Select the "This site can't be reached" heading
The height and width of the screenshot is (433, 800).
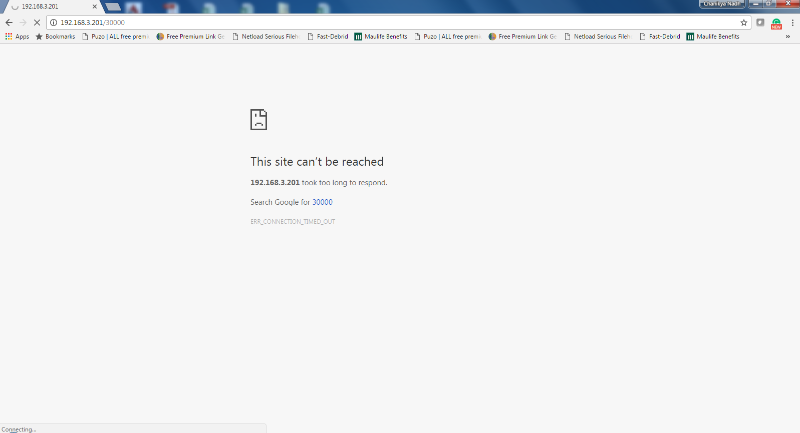[x=317, y=162]
